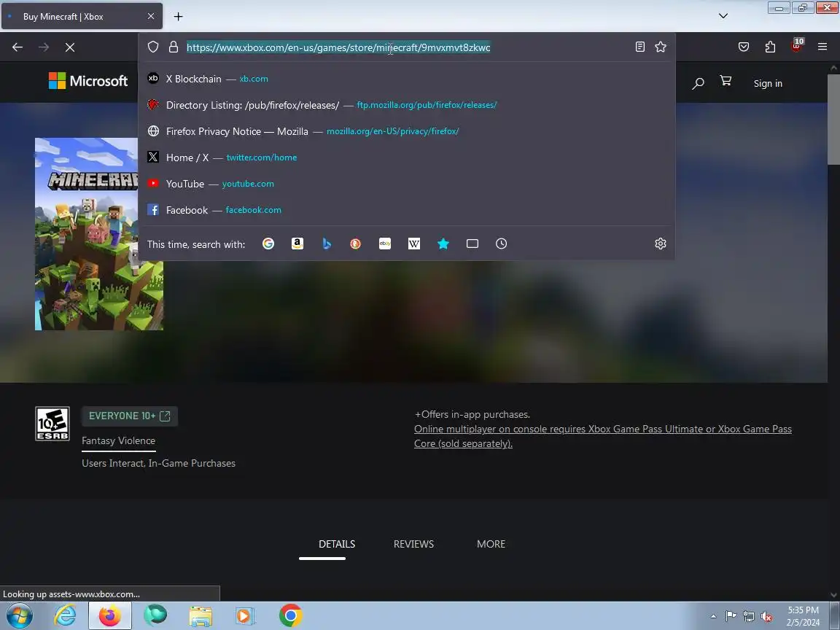Click the network tray icon
Image resolution: width=840 pixels, height=630 pixels.
pos(749,616)
